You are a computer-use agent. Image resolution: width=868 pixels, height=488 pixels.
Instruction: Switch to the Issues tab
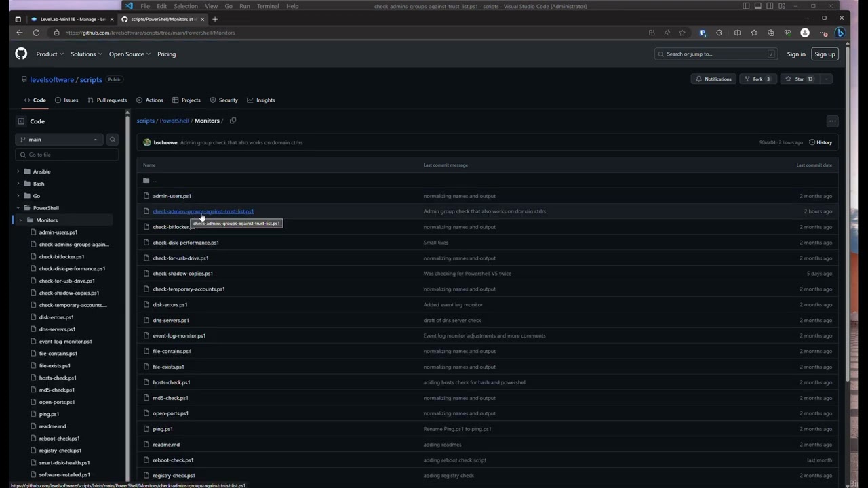click(66, 100)
